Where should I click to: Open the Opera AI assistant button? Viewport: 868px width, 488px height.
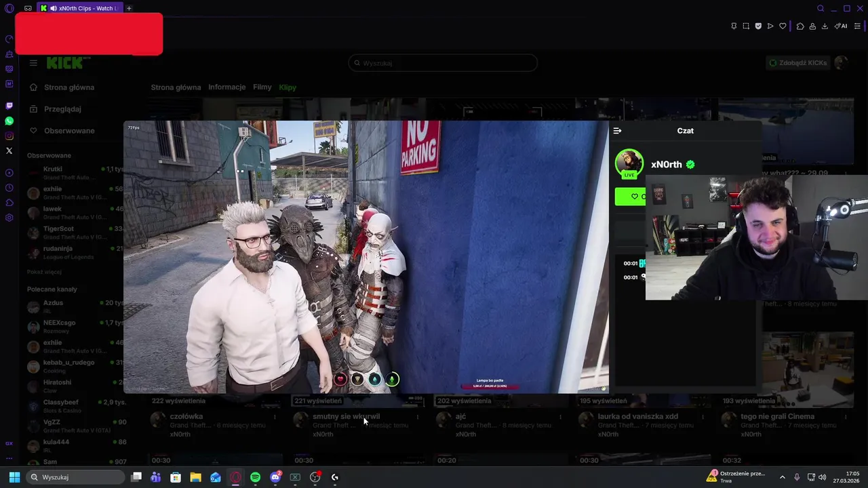[x=841, y=26]
